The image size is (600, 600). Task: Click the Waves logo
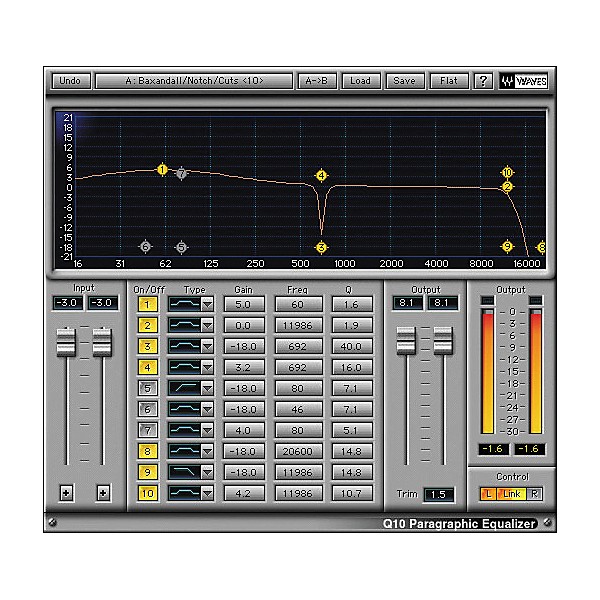(x=523, y=81)
